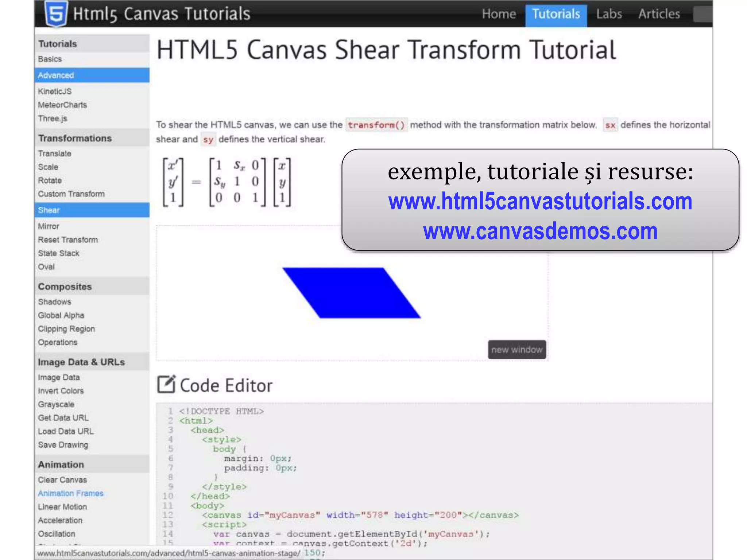Open the Home nav item

click(499, 14)
